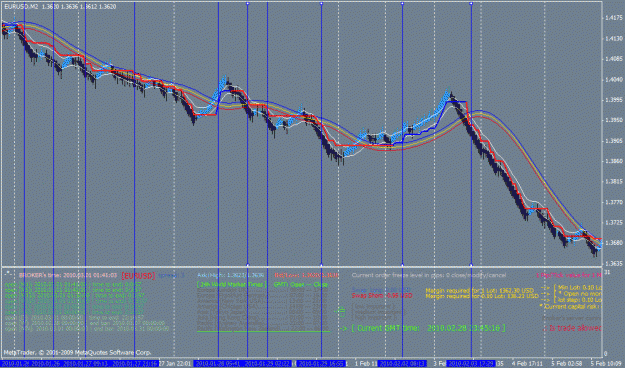Click the 27 Jan 22:01 time axis label
Image resolution: width=625 pixels, height=368 pixels.
[x=175, y=364]
